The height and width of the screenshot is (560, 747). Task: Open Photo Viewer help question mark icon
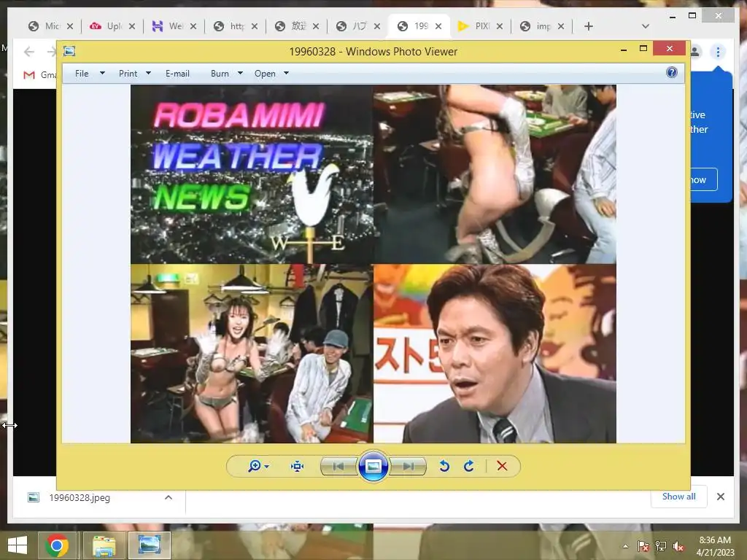672,72
